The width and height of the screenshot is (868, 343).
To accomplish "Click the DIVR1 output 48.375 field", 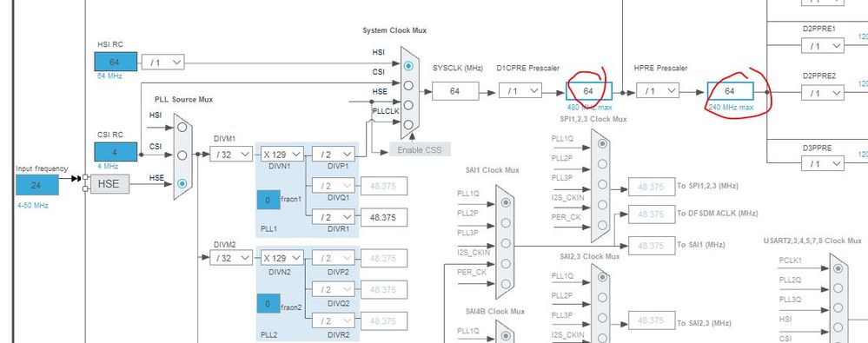I will click(x=384, y=217).
